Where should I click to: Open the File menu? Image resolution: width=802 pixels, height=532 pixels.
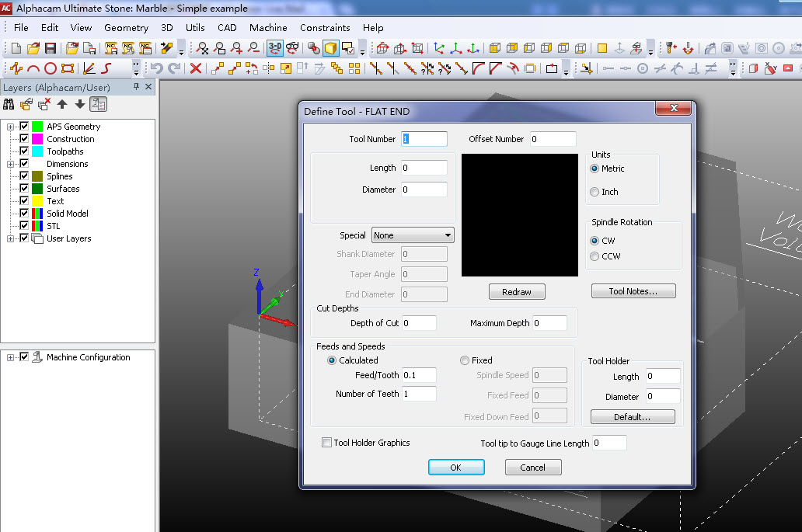pos(21,28)
